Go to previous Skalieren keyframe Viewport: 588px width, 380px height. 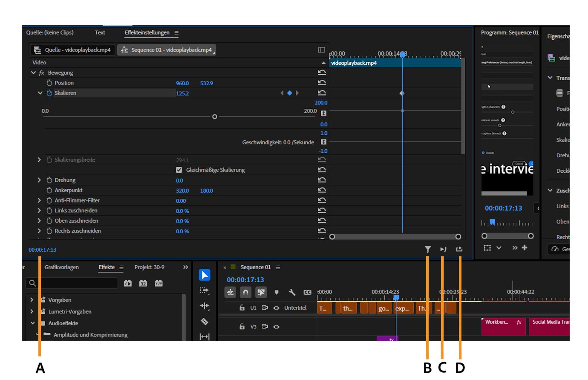(282, 93)
